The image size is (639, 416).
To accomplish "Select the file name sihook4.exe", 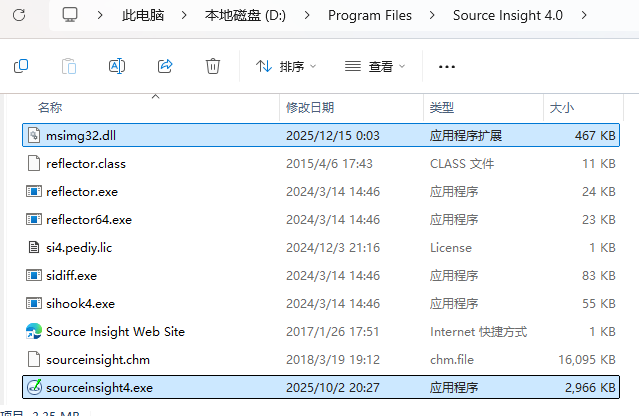I will 80,304.
